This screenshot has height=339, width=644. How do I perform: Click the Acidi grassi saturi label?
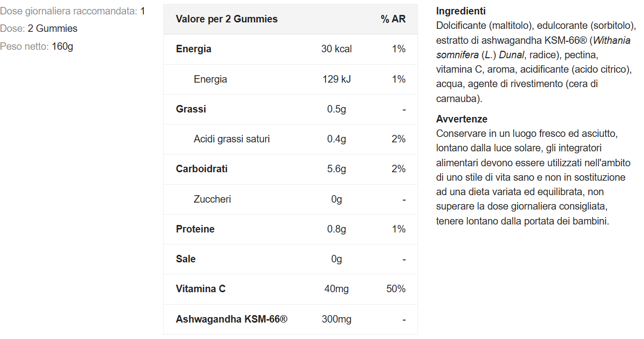click(231, 139)
